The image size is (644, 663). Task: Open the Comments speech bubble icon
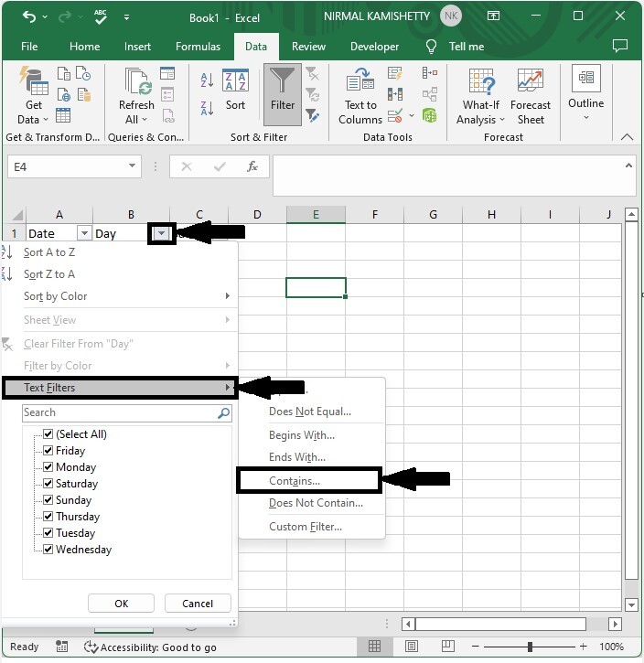pos(620,46)
